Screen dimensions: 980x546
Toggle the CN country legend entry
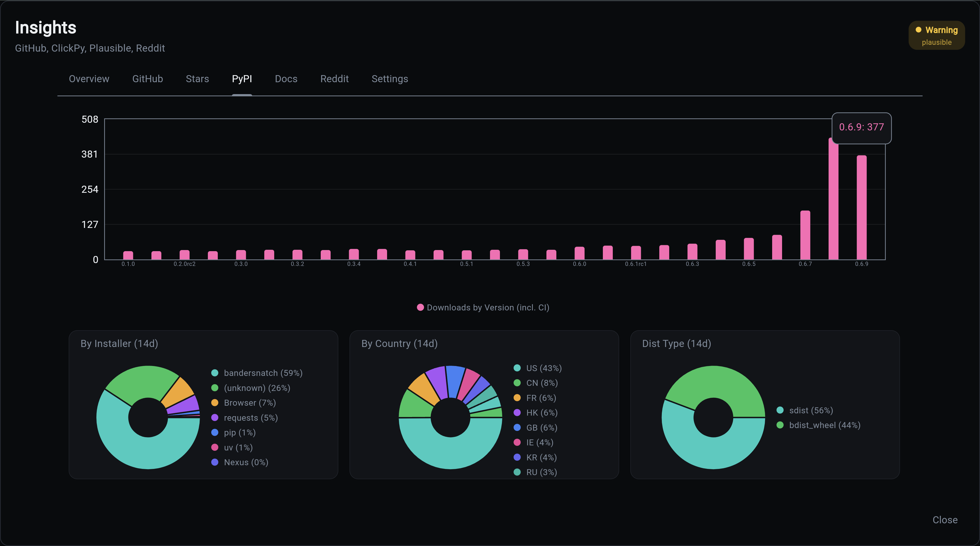541,383
